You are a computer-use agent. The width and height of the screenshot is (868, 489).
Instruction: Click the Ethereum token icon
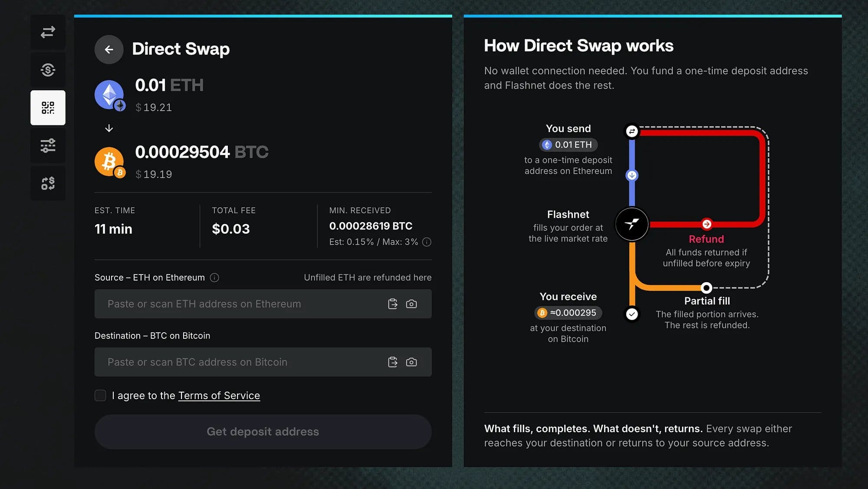(x=109, y=95)
